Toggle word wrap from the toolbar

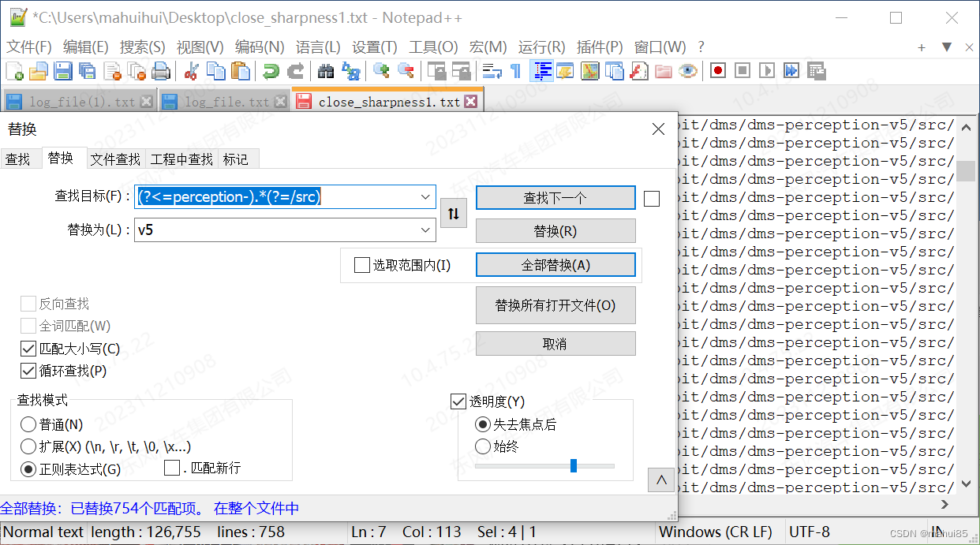coord(491,71)
